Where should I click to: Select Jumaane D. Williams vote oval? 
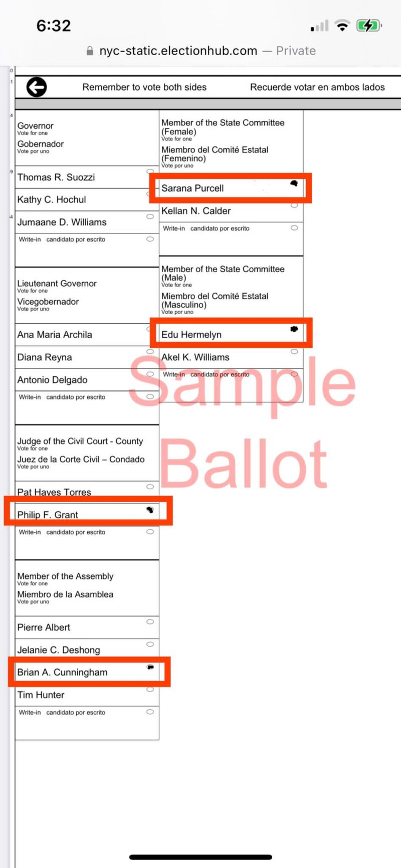[150, 216]
